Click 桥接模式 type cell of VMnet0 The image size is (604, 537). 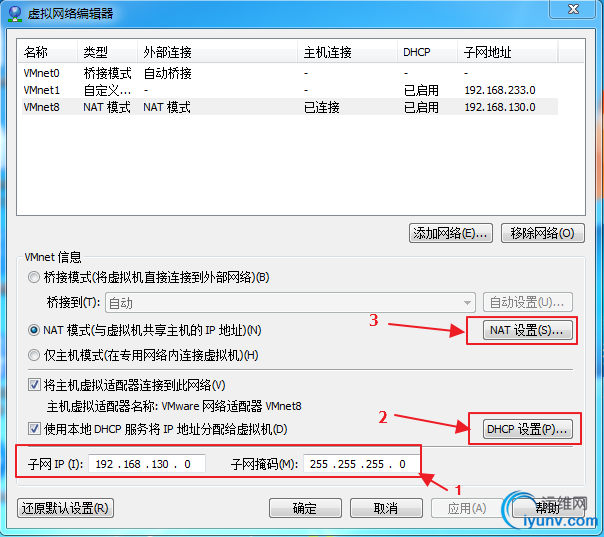[x=107, y=73]
